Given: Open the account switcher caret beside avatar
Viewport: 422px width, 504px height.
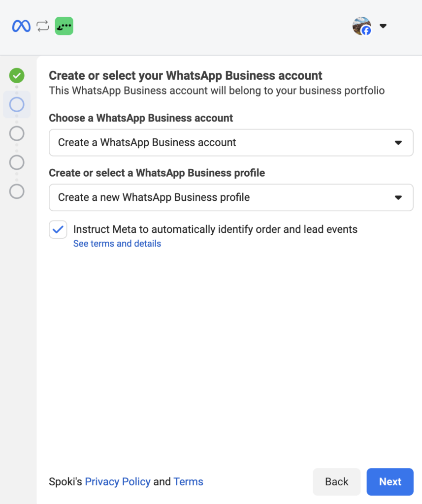Looking at the screenshot, I should click(x=383, y=26).
